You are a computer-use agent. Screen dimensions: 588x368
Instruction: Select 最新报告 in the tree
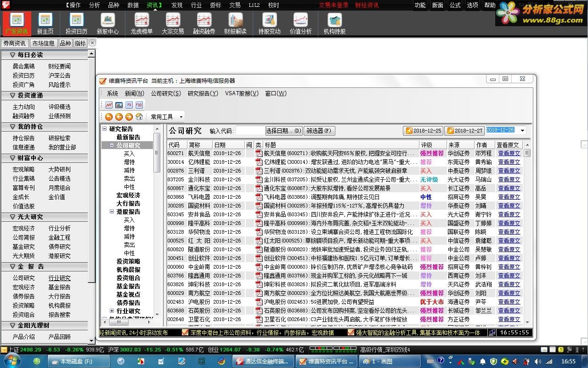128,137
